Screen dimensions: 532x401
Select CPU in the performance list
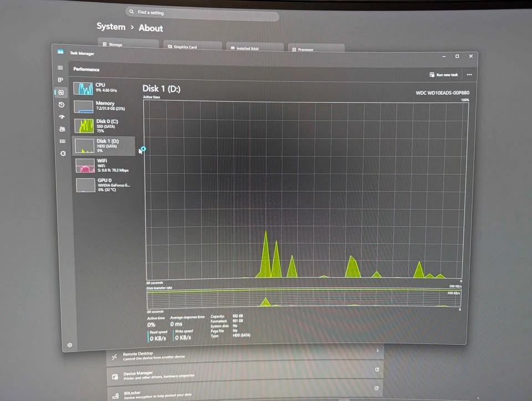tap(104, 88)
